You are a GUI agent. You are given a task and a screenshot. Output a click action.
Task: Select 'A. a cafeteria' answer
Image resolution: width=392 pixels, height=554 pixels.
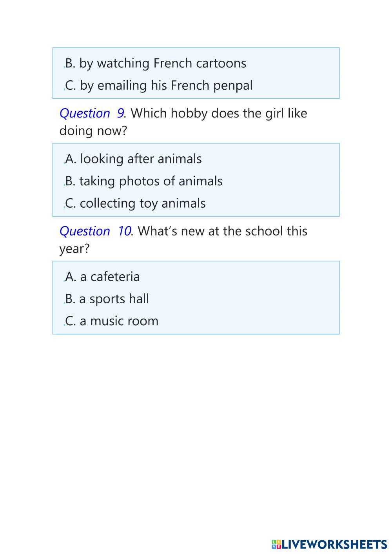(102, 277)
